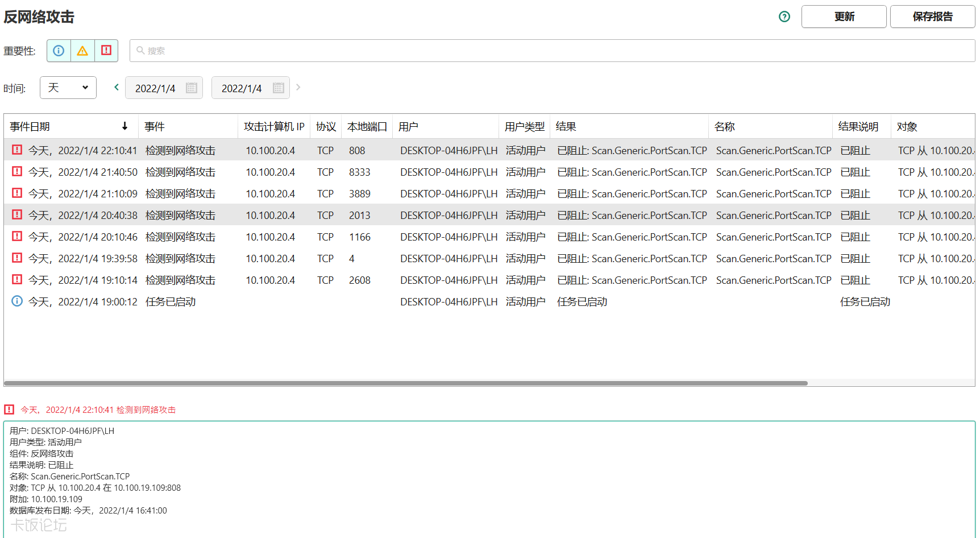Toggle the informational importance filter
This screenshot has height=538, width=980.
click(59, 51)
